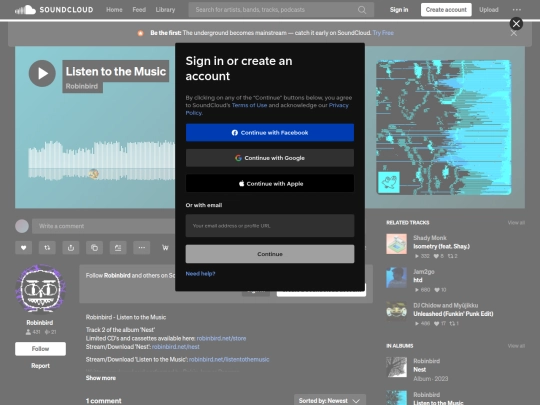Play the Listen to the Music track
Viewport: 540px width, 405px height.
(x=42, y=73)
